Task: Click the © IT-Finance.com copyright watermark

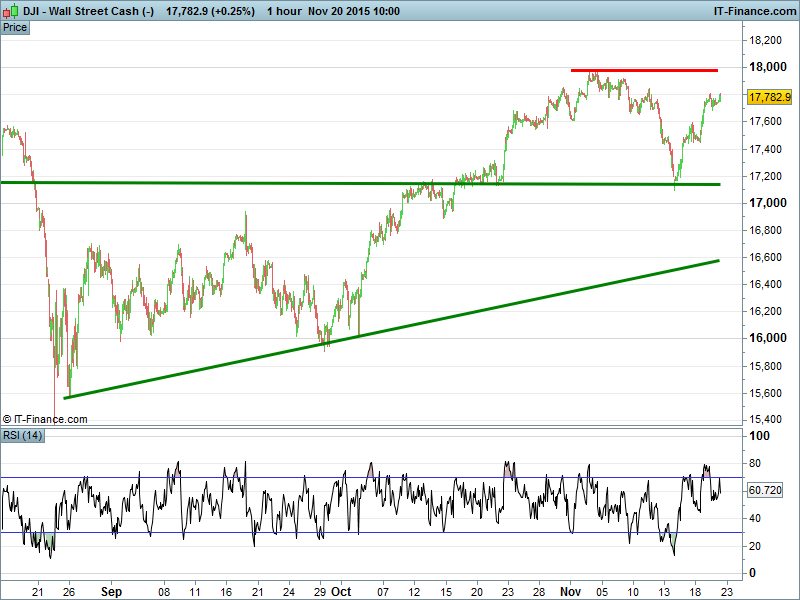Action: tap(45, 420)
